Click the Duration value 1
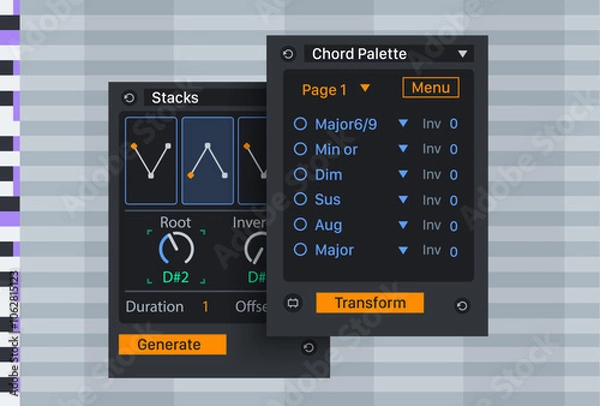Image resolution: width=600 pixels, height=406 pixels. pyautogui.click(x=205, y=307)
